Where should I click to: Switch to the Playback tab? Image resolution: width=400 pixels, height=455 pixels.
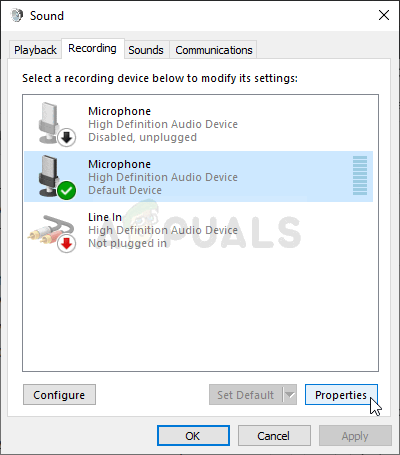tap(35, 50)
